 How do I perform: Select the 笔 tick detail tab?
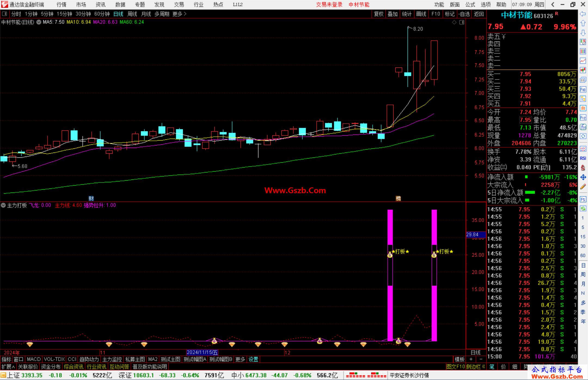point(492,367)
